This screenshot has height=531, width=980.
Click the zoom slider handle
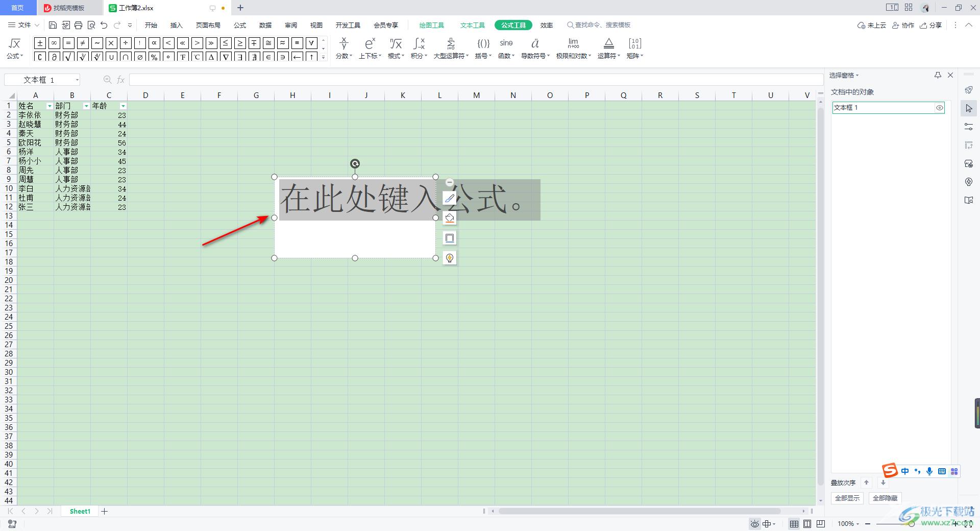[912, 524]
